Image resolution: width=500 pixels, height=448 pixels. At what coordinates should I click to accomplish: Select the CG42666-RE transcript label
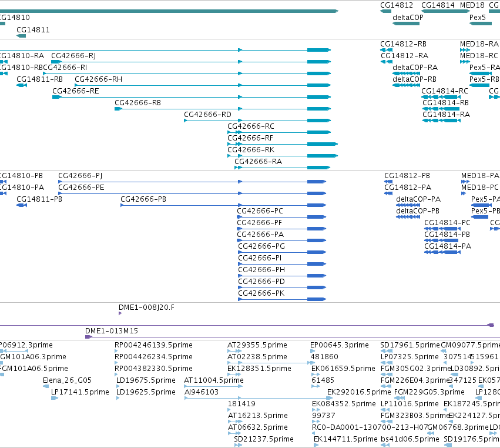(76, 91)
